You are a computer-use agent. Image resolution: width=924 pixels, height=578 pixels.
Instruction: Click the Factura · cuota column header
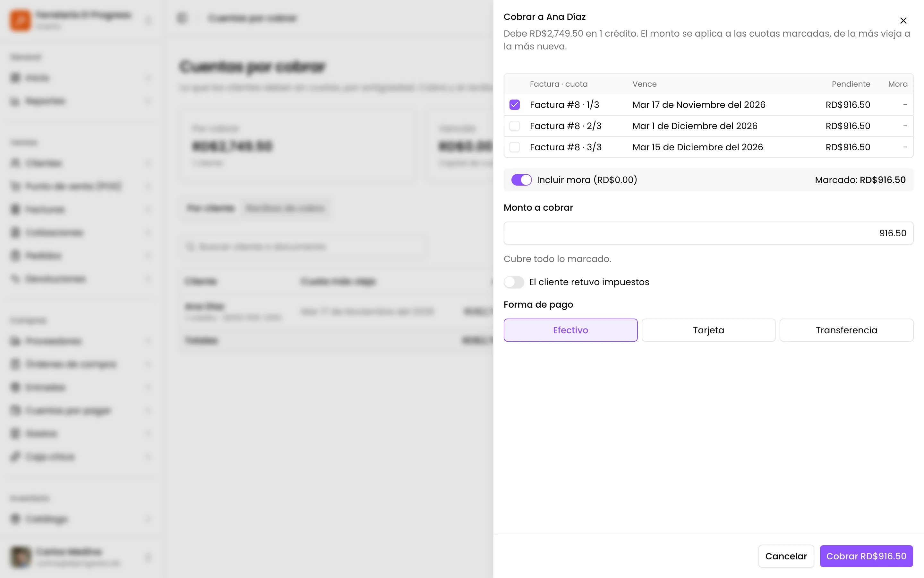(x=559, y=84)
